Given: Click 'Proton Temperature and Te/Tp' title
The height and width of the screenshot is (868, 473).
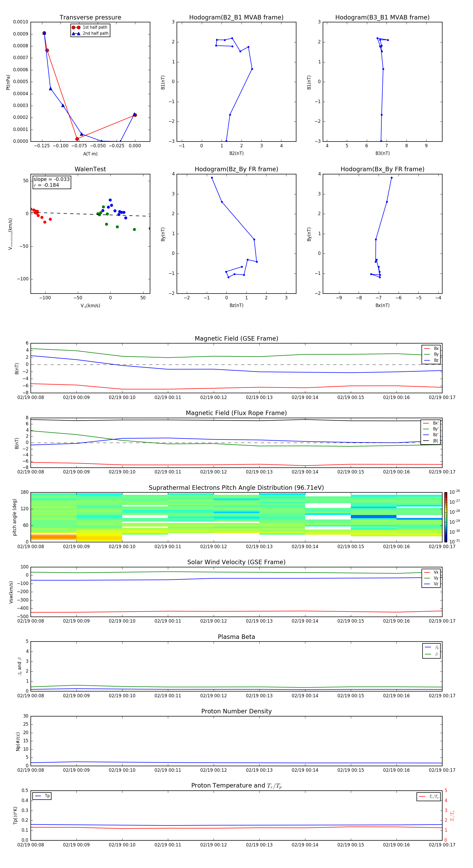Looking at the screenshot, I should (x=236, y=786).
